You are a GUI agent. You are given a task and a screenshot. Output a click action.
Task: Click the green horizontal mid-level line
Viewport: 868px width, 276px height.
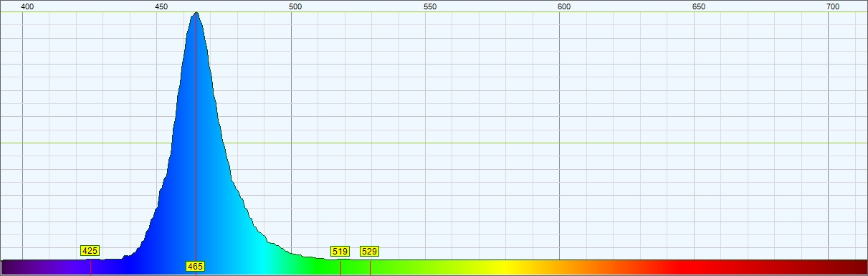pyautogui.click(x=434, y=143)
